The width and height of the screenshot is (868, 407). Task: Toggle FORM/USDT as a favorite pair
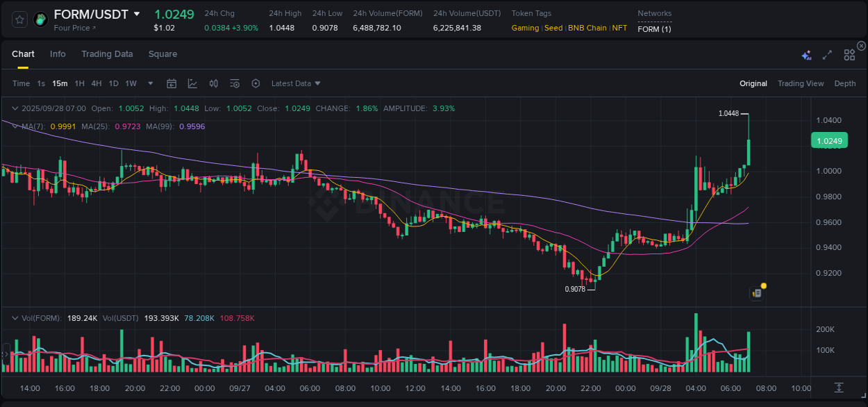pyautogui.click(x=19, y=19)
